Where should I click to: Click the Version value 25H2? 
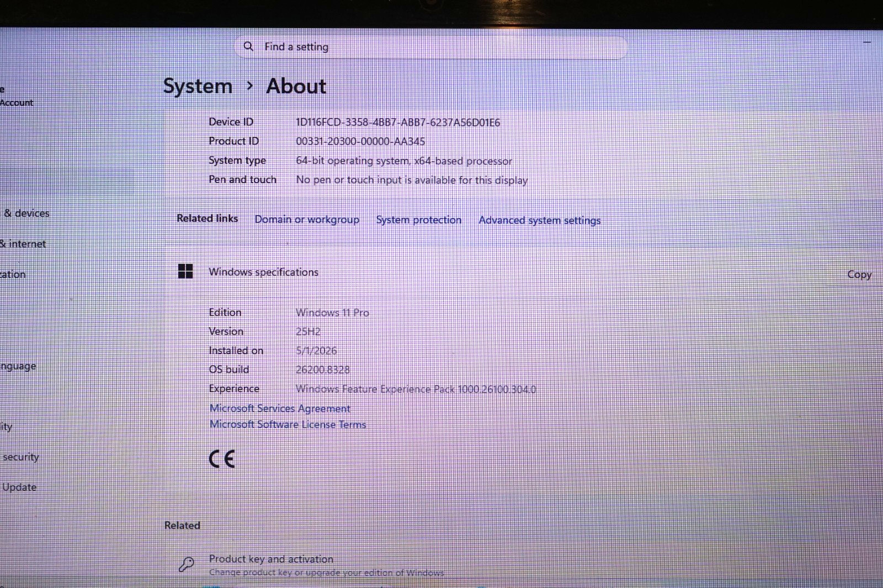pyautogui.click(x=308, y=332)
